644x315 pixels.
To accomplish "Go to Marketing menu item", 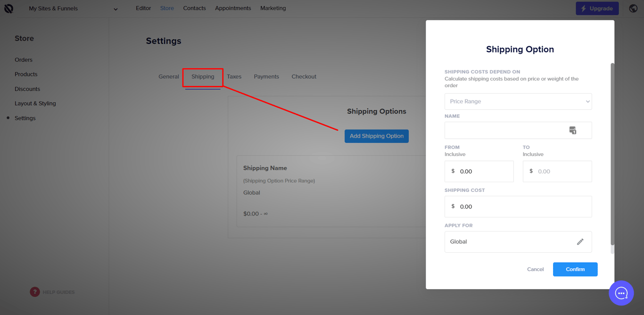I will (273, 8).
